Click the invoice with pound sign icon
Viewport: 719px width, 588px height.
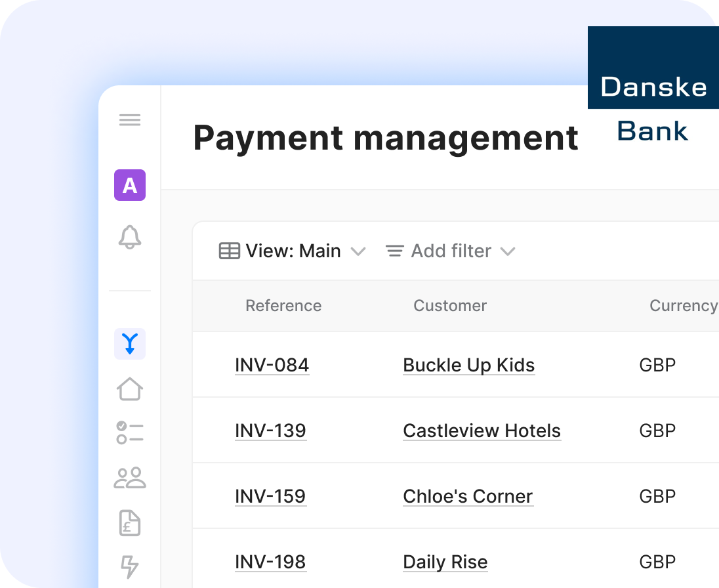[x=130, y=523]
